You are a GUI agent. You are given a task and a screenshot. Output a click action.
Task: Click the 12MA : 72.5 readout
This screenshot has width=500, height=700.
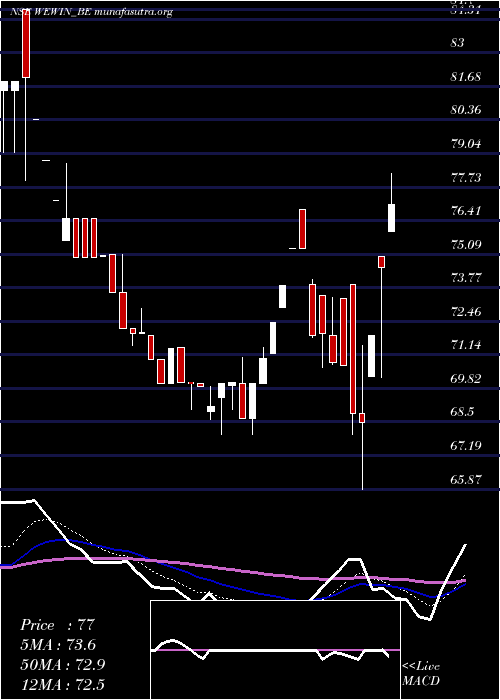click(62, 684)
